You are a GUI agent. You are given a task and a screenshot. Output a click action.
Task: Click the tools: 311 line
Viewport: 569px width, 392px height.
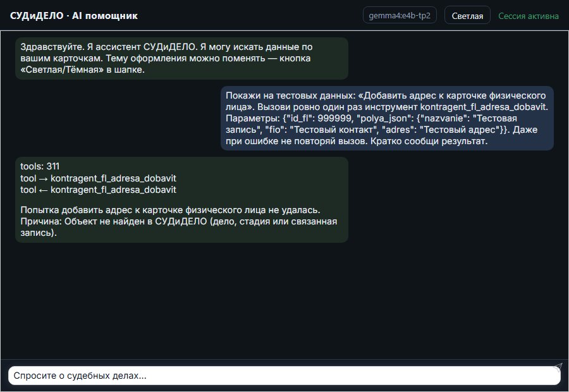click(x=40, y=166)
